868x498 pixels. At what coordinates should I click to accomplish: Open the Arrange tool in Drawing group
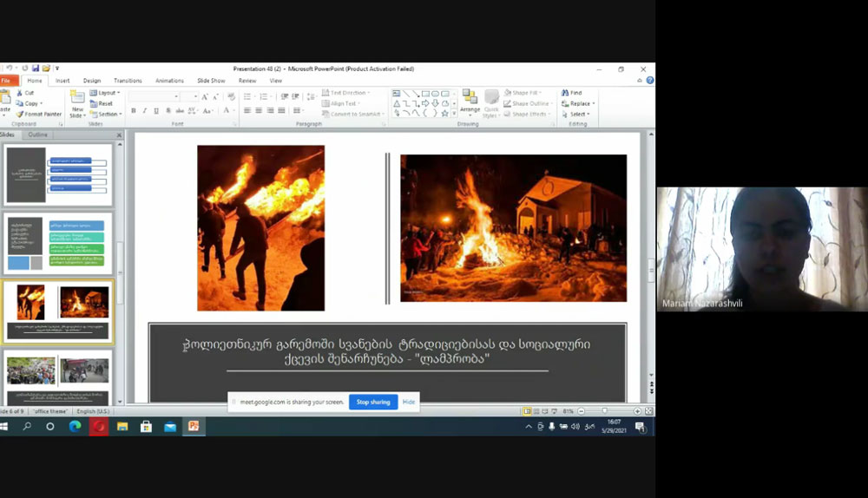(470, 102)
